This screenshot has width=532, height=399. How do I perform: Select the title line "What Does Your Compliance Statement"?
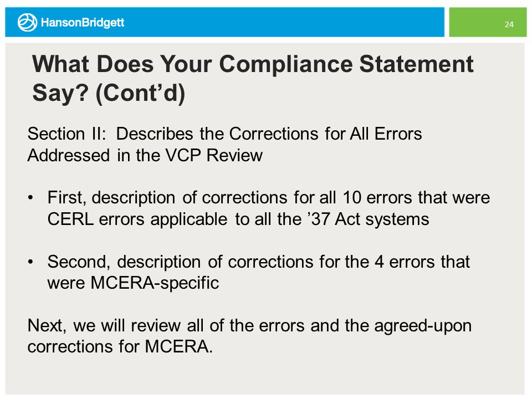coord(253,64)
